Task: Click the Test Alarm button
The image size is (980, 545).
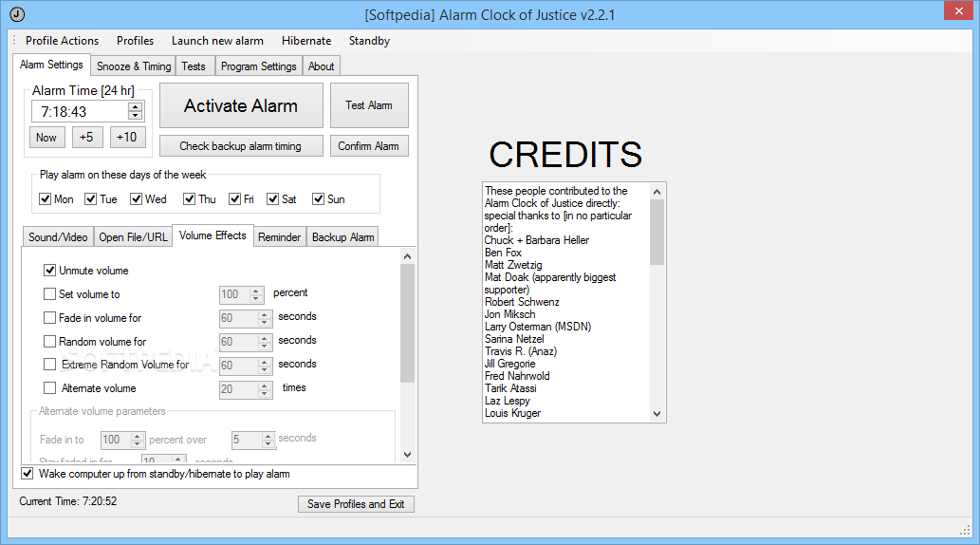Action: [x=369, y=105]
